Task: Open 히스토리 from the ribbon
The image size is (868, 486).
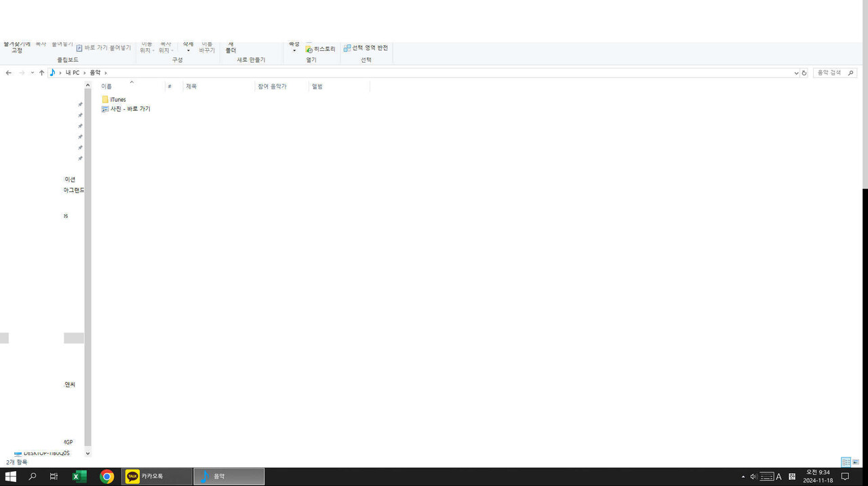Action: 321,50
